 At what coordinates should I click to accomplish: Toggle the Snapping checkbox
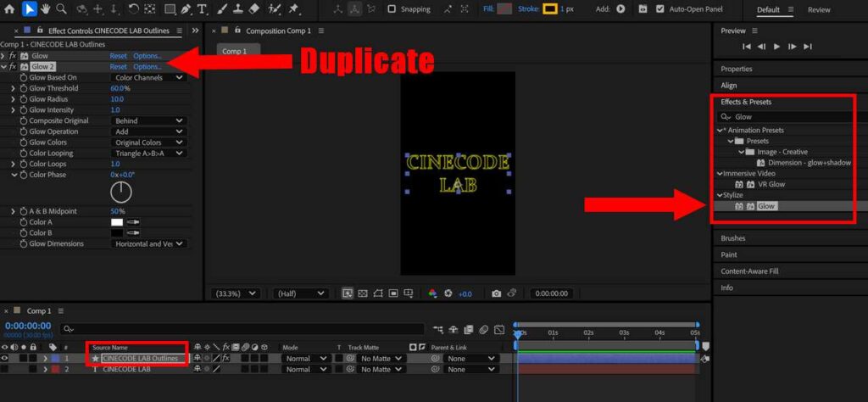point(392,8)
